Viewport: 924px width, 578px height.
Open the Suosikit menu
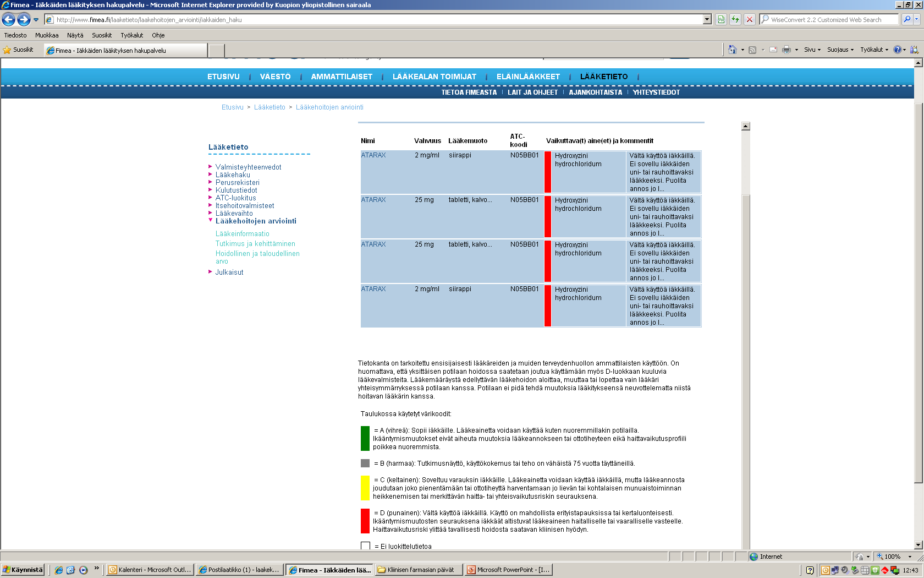pyautogui.click(x=102, y=35)
